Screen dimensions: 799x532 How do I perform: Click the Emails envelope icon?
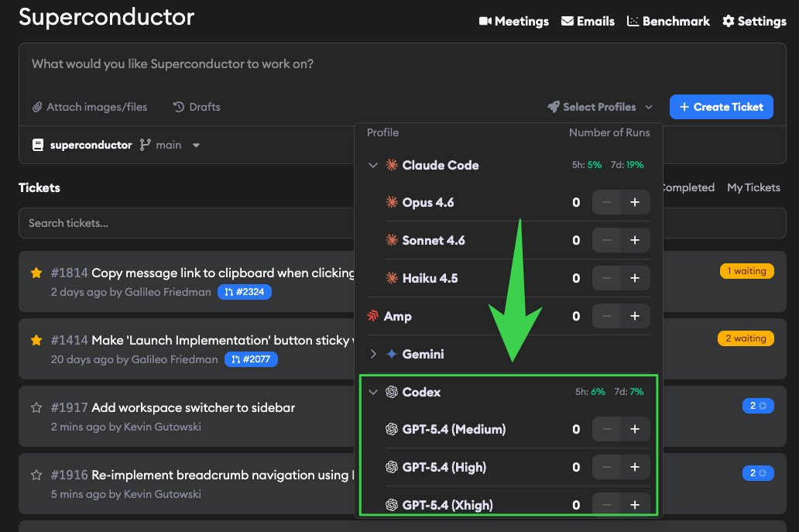point(568,22)
